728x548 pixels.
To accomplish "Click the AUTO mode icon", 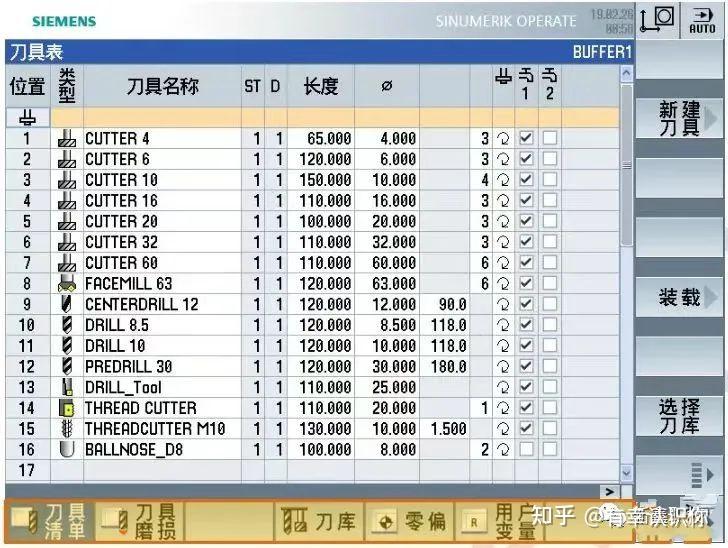I will (702, 20).
